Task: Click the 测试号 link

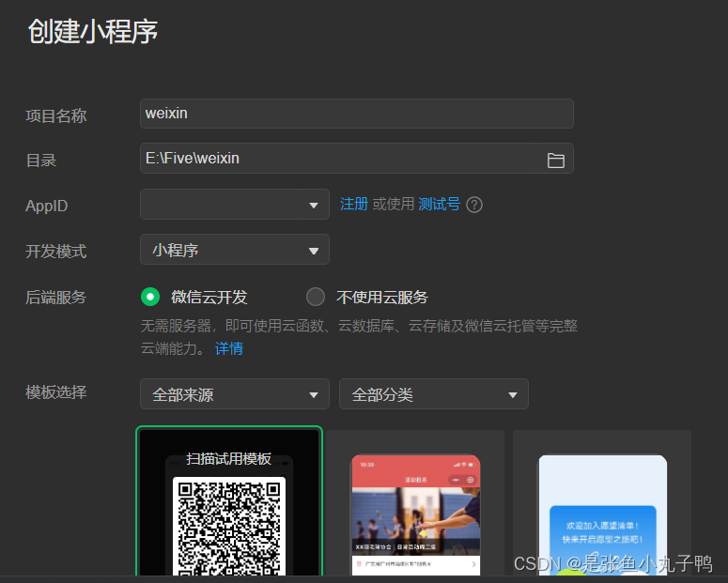Action: coord(439,204)
